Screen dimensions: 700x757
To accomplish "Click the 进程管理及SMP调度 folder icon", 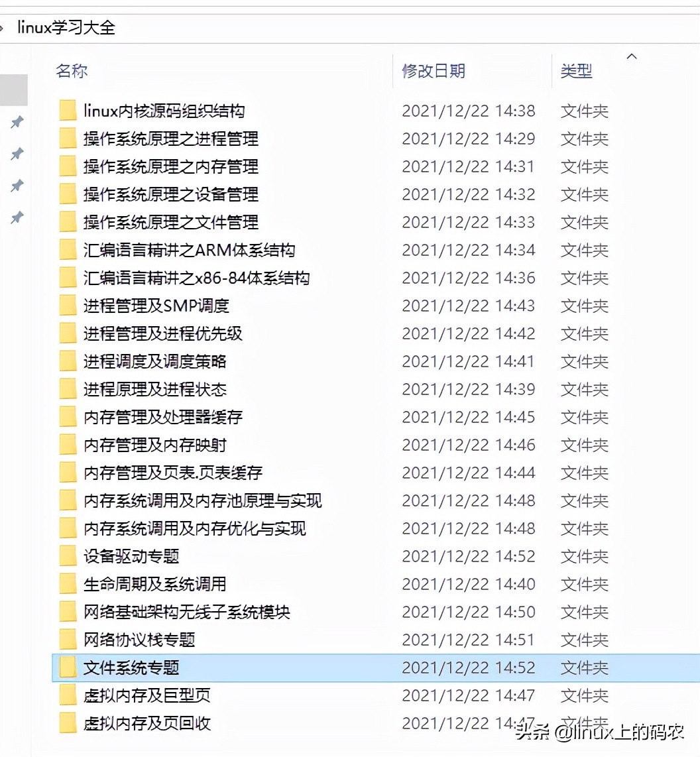I will click(x=68, y=306).
